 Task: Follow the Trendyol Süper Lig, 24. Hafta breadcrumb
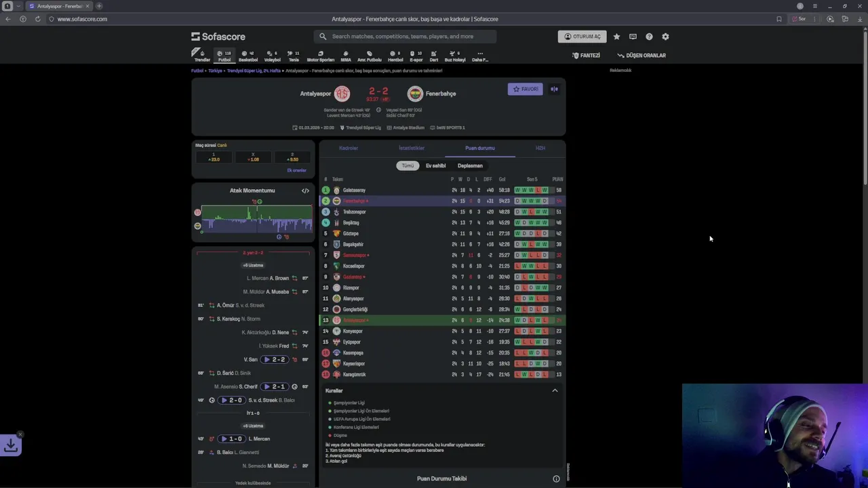(254, 70)
